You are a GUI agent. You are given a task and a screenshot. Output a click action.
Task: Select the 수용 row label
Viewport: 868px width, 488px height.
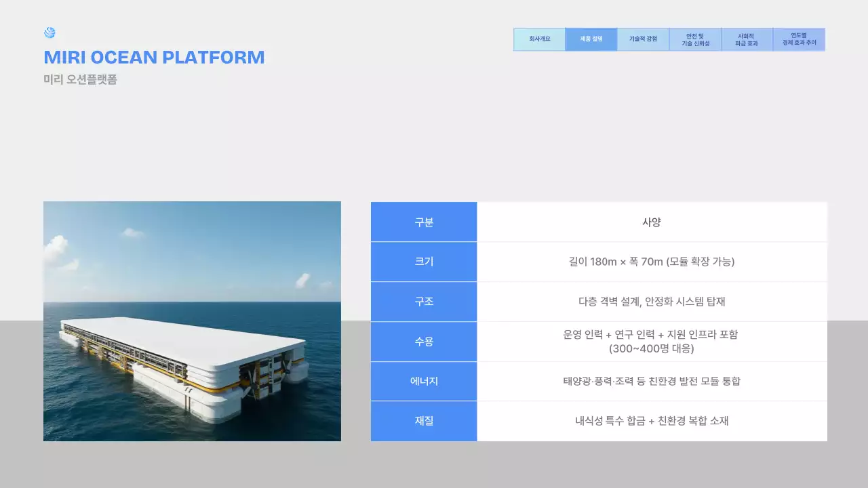(423, 342)
